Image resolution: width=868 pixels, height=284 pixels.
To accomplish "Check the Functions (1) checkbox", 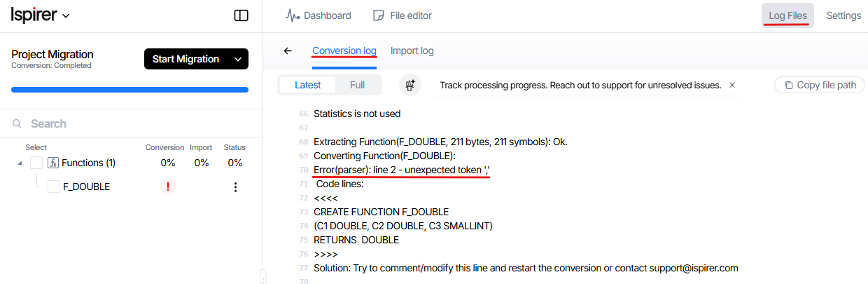I will (x=36, y=163).
